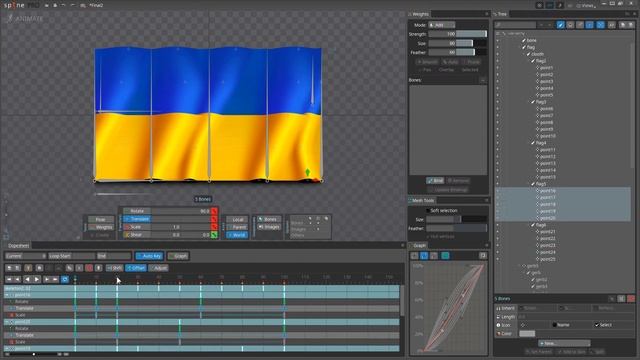Toggle the loop playback button
The image size is (640, 360).
tap(65, 279)
